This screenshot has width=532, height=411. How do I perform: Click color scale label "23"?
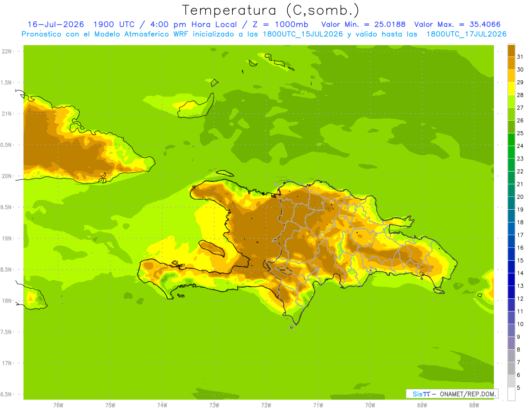(x=520, y=159)
